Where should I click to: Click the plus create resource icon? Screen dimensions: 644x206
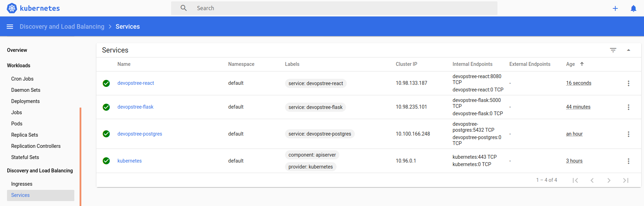click(x=615, y=8)
